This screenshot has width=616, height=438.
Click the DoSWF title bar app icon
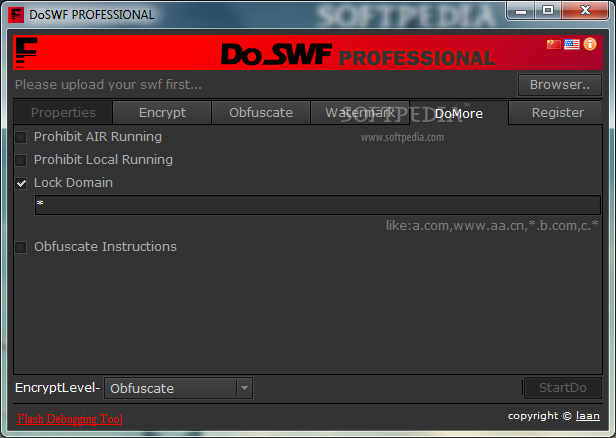pyautogui.click(x=16, y=15)
